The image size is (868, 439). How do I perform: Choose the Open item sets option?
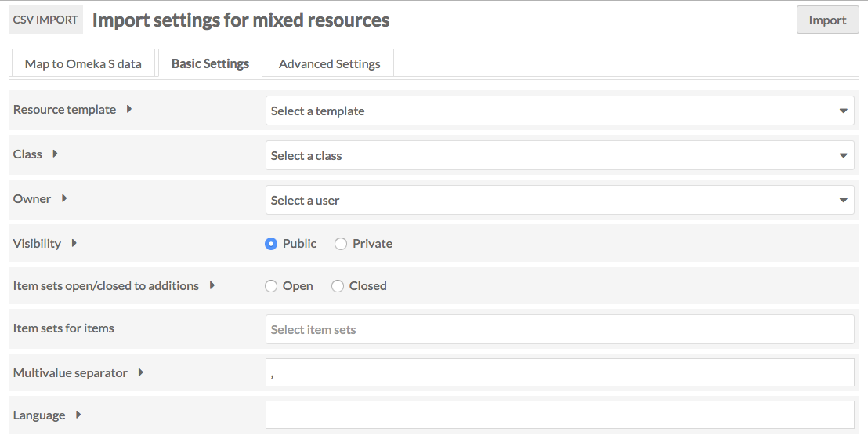point(271,286)
